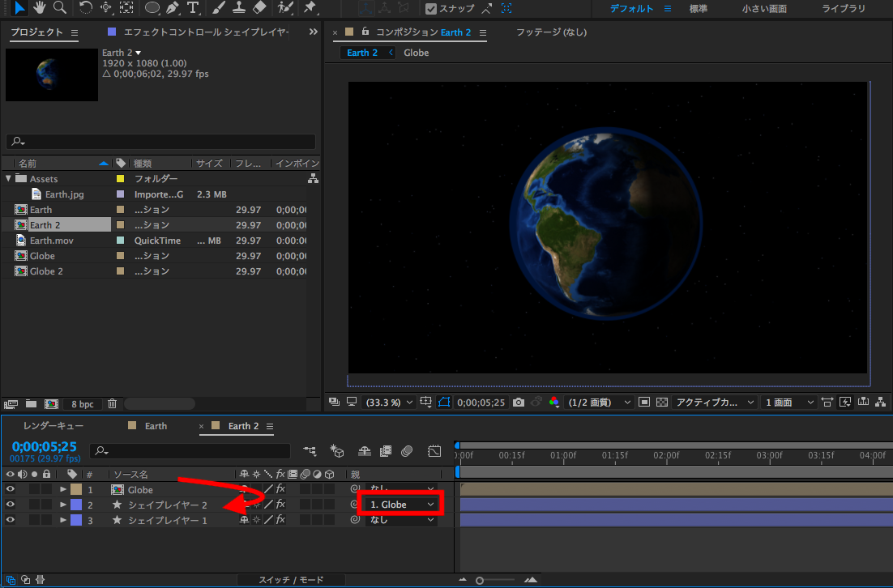
Task: Delete selected item with trash icon
Action: [113, 403]
